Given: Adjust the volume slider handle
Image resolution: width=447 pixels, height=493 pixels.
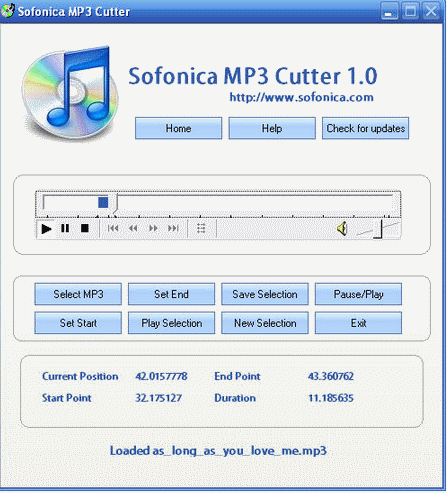Looking at the screenshot, I should coord(378,230).
